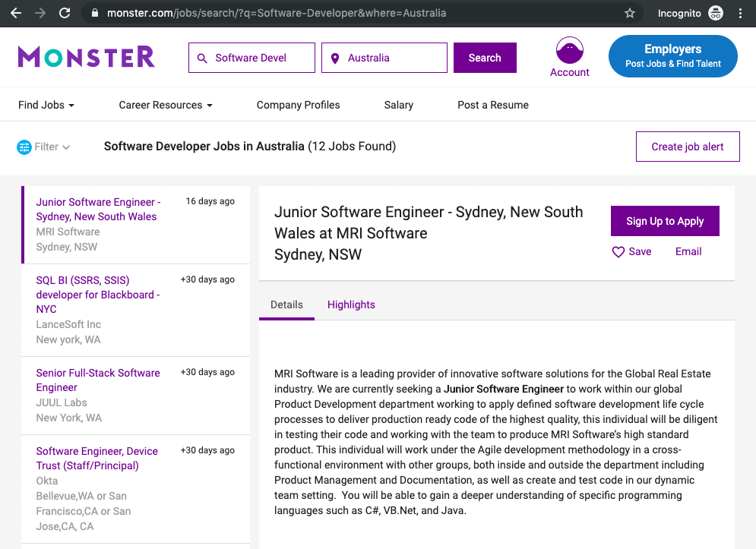Viewport: 756px width, 549px height.
Task: Open Junior Software Engineer Sydney listing
Action: pyautogui.click(x=98, y=209)
